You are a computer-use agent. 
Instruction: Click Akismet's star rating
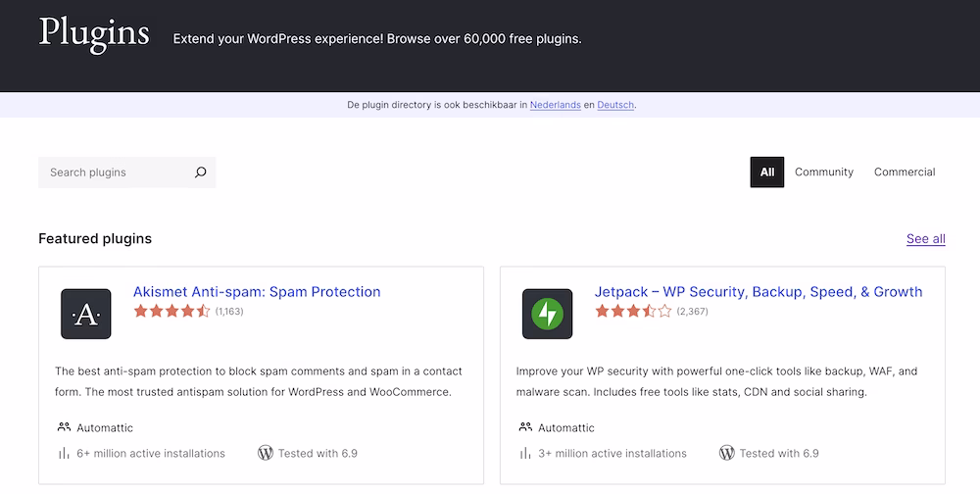(x=171, y=311)
